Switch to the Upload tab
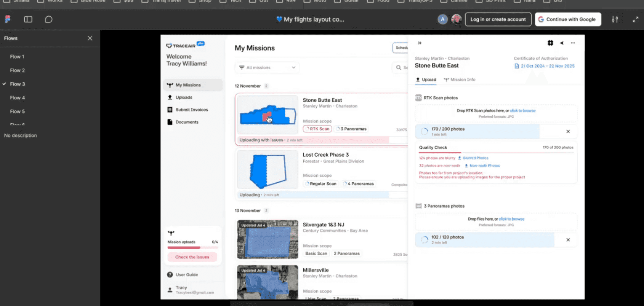Image resolution: width=644 pixels, height=306 pixels. coord(426,79)
